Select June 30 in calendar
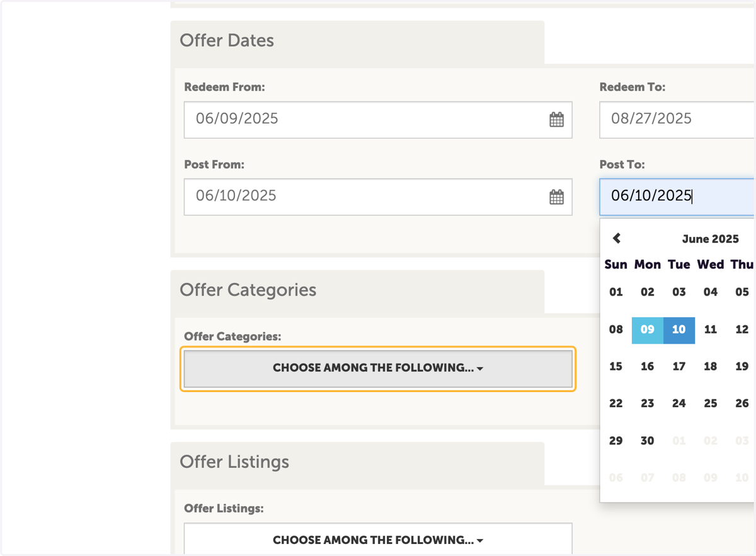Viewport: 756px width, 556px height. point(648,441)
